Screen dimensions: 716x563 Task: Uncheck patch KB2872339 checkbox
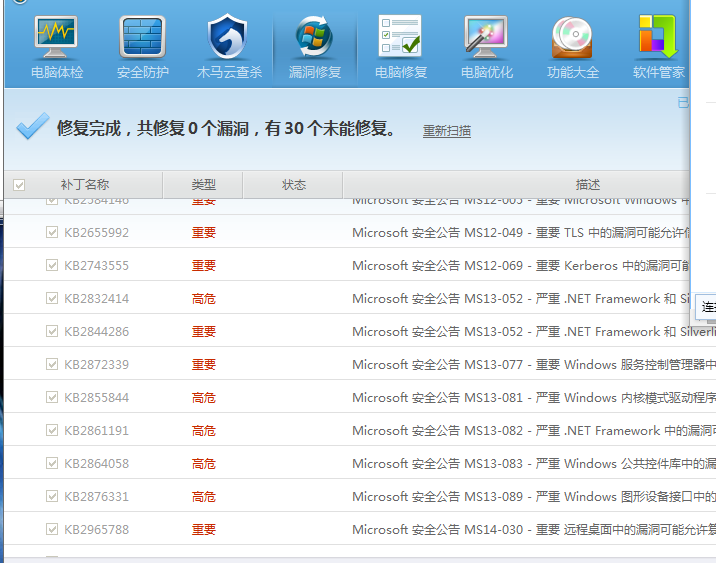click(52, 364)
